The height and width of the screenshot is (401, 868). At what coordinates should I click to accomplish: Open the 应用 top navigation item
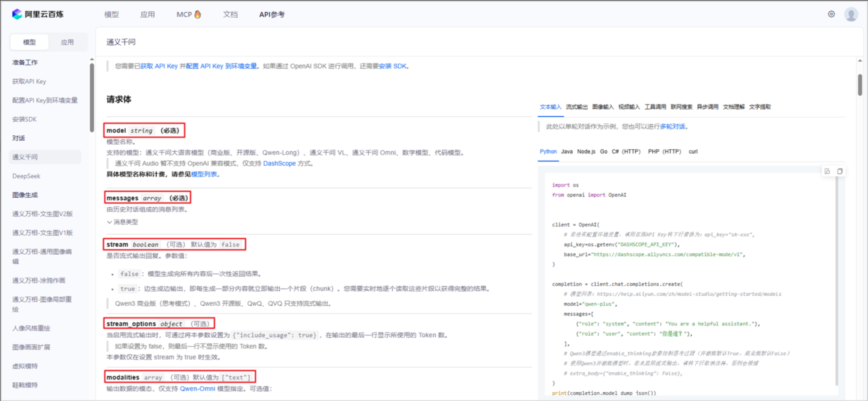click(147, 15)
